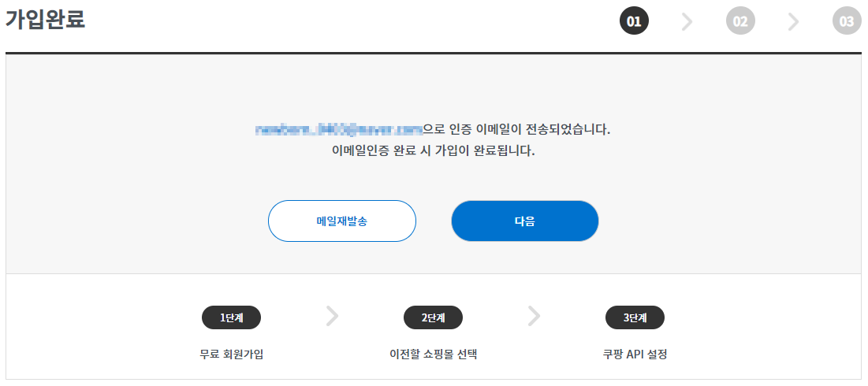The width and height of the screenshot is (868, 386).
Task: Click the 1단계 badge
Action: 232,317
